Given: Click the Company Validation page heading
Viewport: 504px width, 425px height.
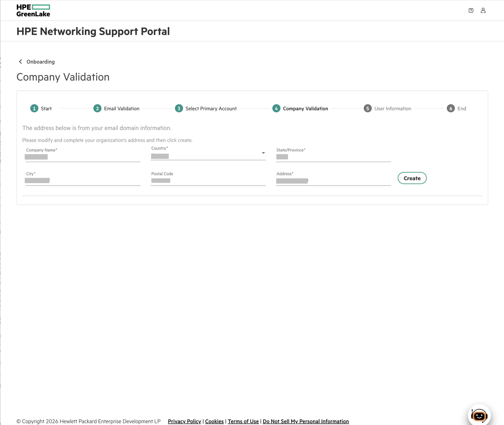Looking at the screenshot, I should click(x=63, y=77).
